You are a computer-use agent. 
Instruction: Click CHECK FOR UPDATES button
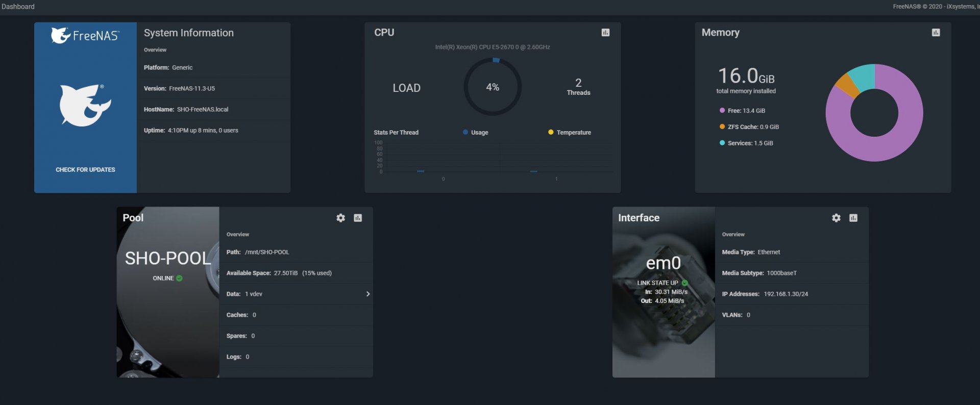pos(85,170)
